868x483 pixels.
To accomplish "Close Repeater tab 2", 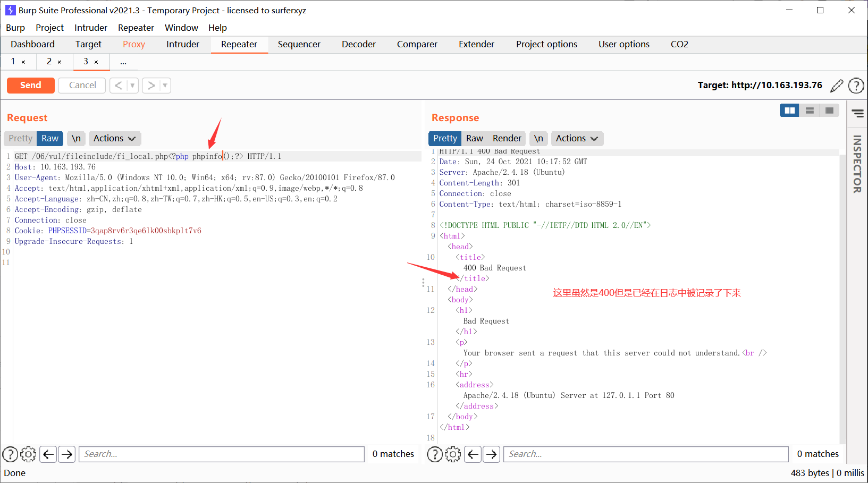I will pos(60,62).
